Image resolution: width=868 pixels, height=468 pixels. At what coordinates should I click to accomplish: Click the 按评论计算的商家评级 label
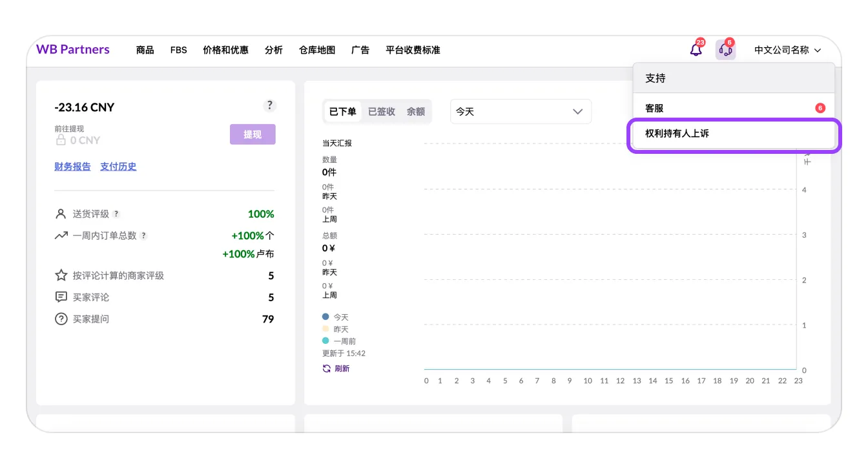click(x=118, y=275)
